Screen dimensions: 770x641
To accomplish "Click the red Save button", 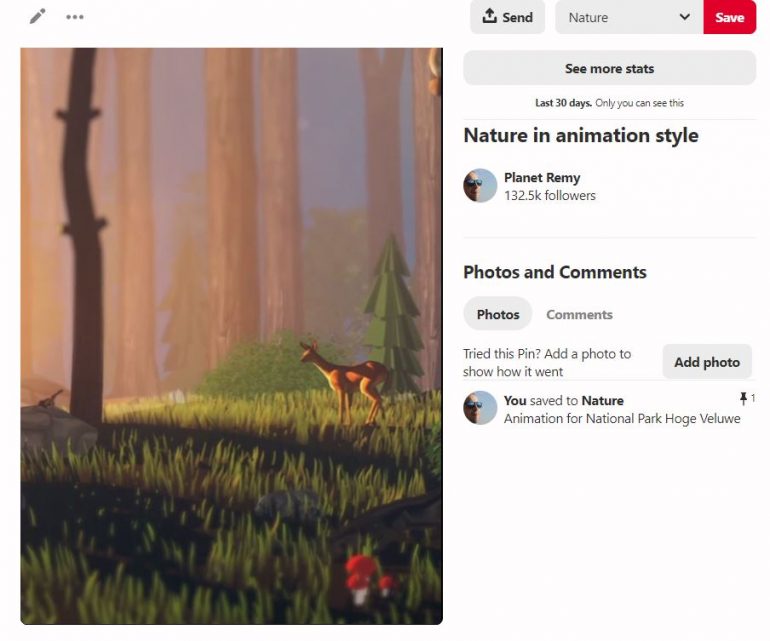I will pyautogui.click(x=729, y=17).
